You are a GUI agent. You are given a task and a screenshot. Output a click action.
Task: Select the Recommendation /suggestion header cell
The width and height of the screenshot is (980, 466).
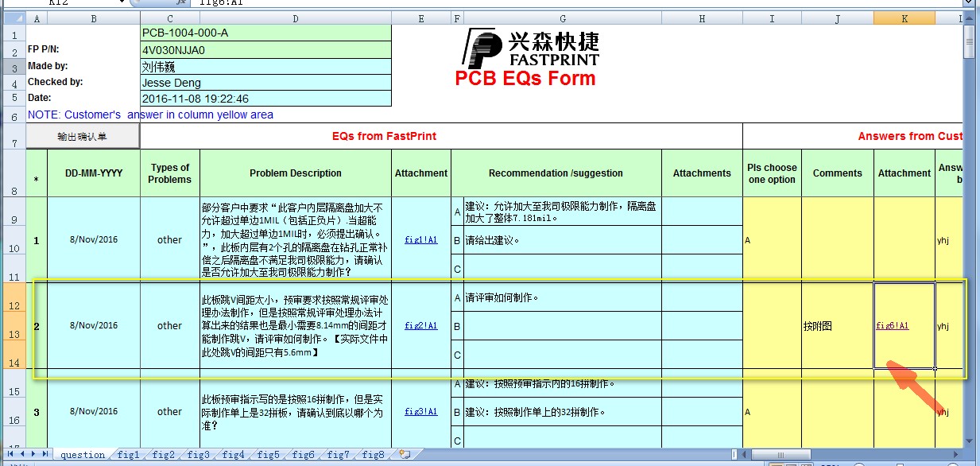(x=556, y=173)
